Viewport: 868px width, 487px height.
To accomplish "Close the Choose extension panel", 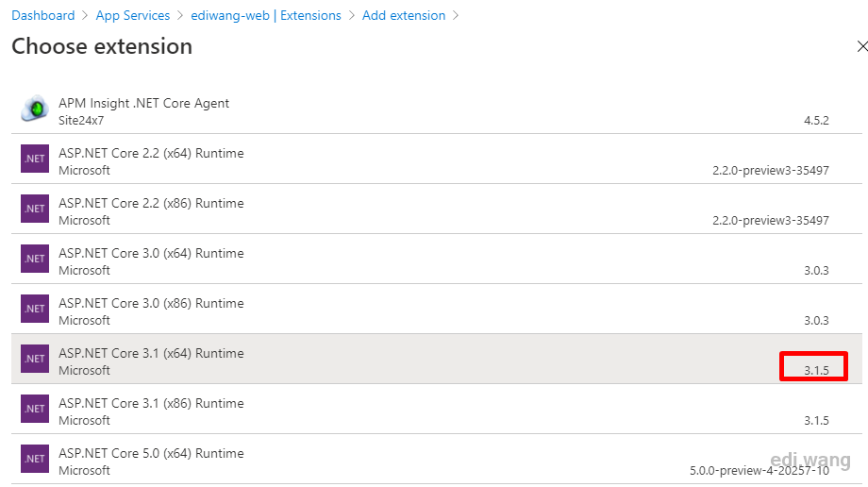I will (861, 46).
